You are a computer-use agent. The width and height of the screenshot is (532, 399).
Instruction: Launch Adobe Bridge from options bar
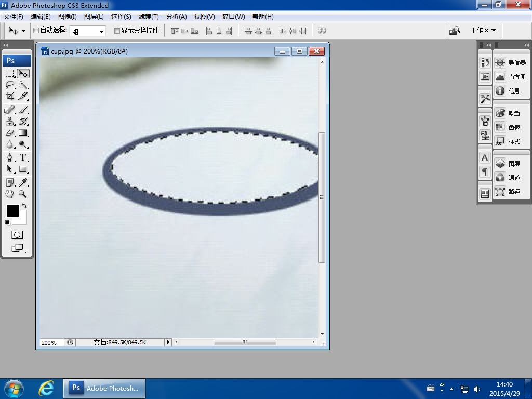click(x=454, y=31)
